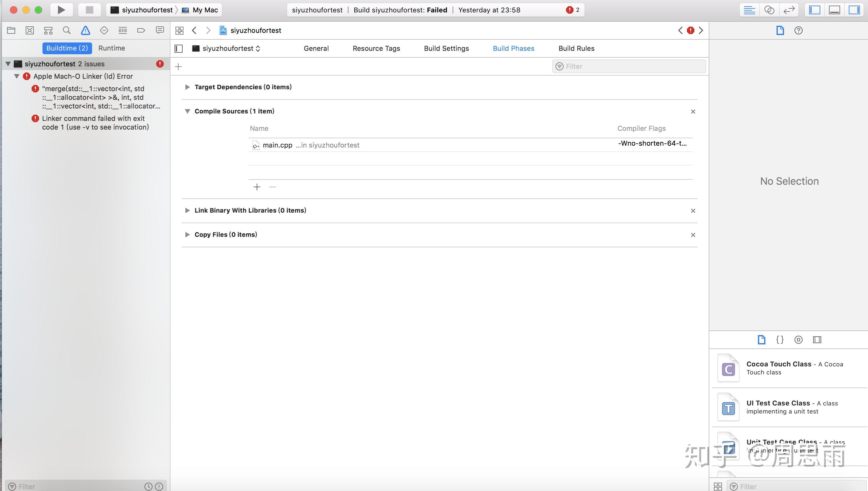Open the Breakpoint navigator
Image resolution: width=868 pixels, height=491 pixels.
point(141,30)
